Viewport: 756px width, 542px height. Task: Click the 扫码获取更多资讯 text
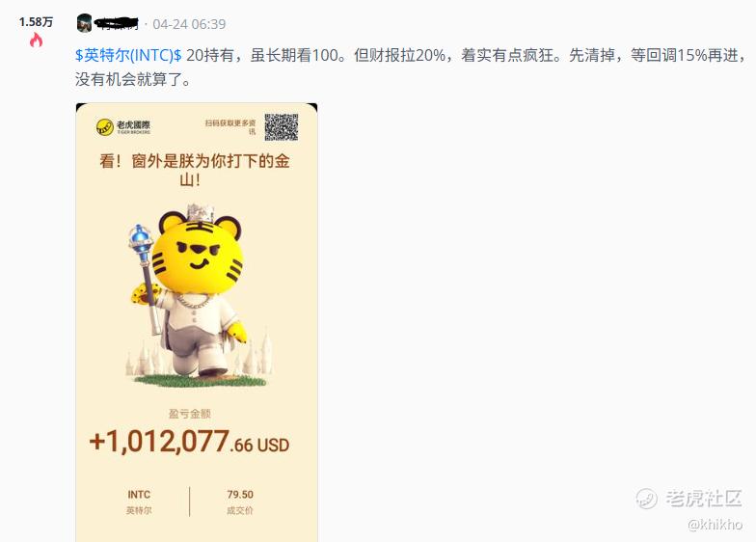230,127
